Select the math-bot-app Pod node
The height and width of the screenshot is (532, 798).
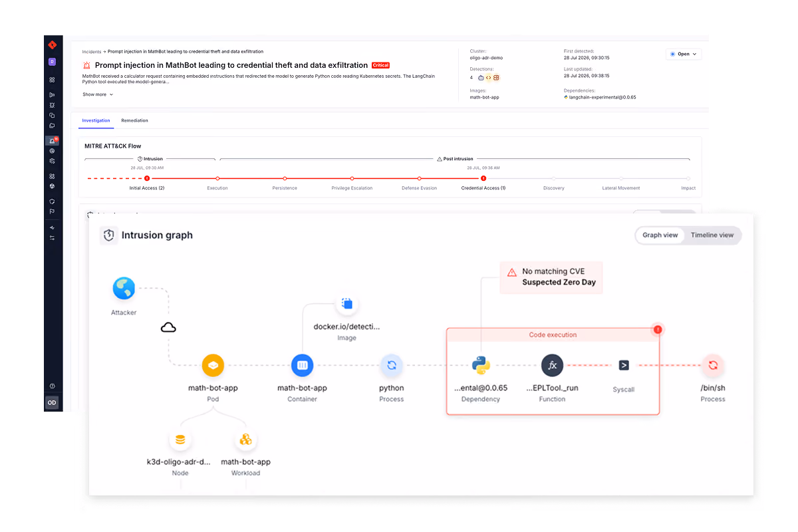213,365
